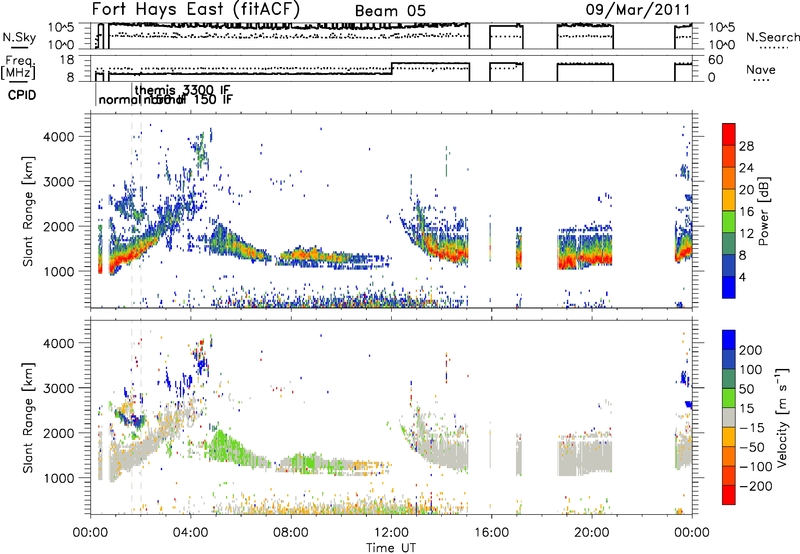Screen dimensions: 800x554
Task: Click the 'themis 3300 IF' CPID text
Action: [x=183, y=90]
